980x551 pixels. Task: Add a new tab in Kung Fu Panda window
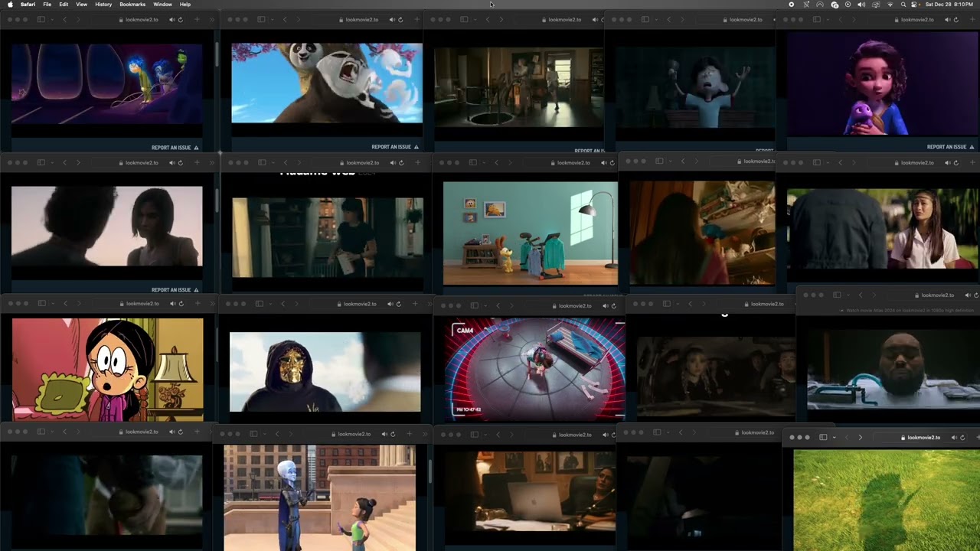pos(417,19)
